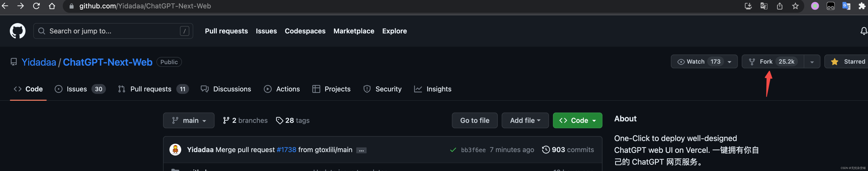Screen dimensions: 868x171
Task: View the 903 commits history
Action: click(568, 150)
